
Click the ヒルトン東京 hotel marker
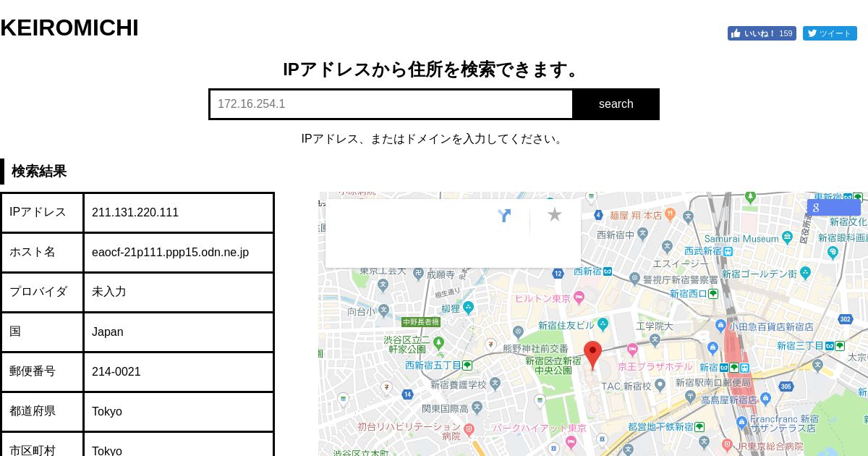click(x=579, y=297)
